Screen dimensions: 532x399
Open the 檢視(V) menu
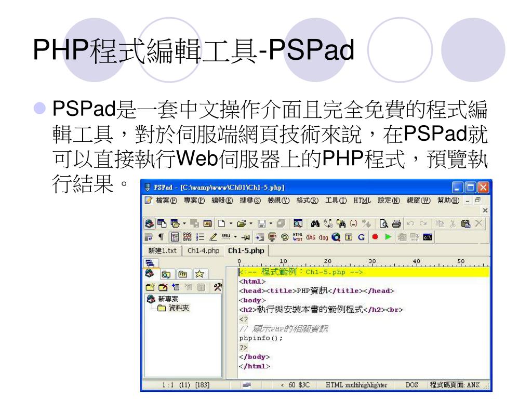point(278,201)
